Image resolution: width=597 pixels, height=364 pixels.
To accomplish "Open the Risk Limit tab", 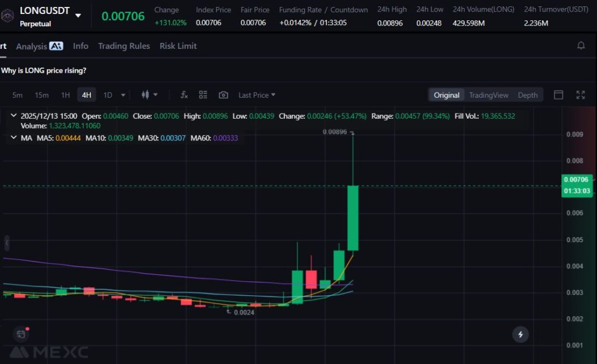I will tap(178, 46).
